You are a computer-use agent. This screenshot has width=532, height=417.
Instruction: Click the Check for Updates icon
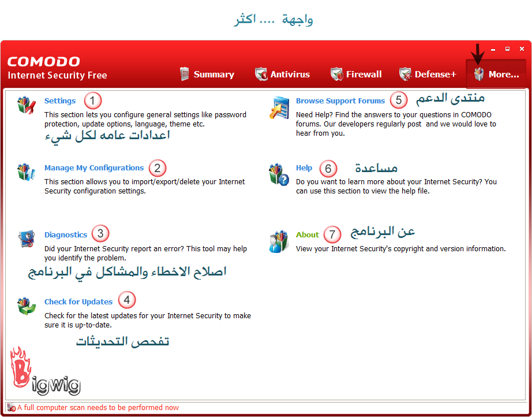pyautogui.click(x=27, y=306)
